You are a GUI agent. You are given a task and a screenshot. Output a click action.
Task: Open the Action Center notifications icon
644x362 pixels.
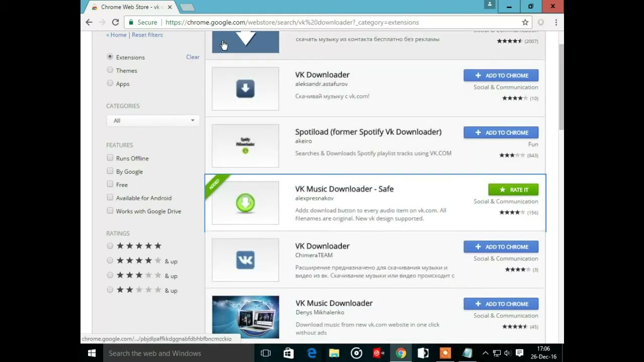[x=520, y=353]
